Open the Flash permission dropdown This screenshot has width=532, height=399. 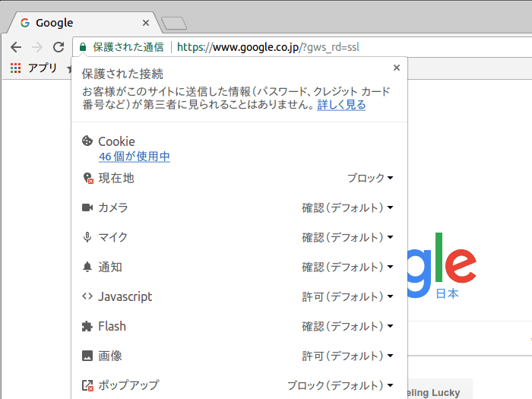tap(347, 326)
